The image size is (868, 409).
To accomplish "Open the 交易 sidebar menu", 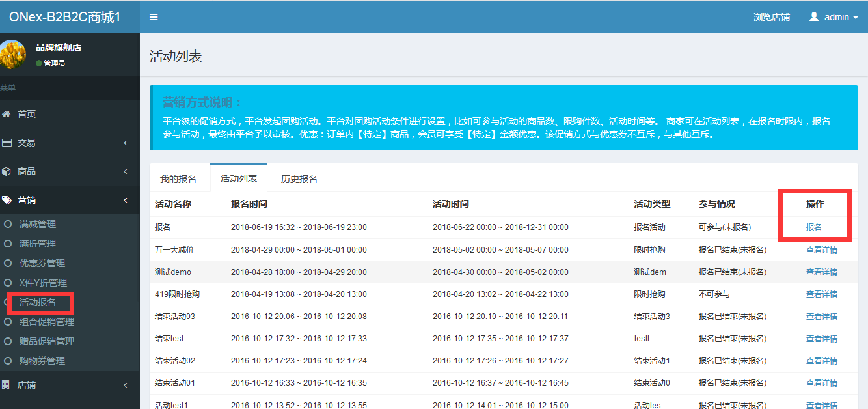I will [27, 143].
